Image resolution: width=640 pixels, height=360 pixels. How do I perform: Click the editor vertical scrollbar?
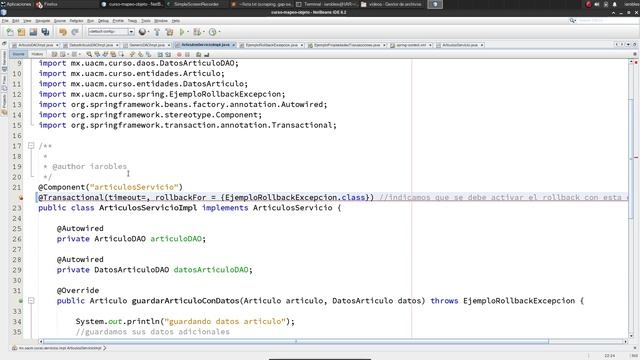(631, 198)
